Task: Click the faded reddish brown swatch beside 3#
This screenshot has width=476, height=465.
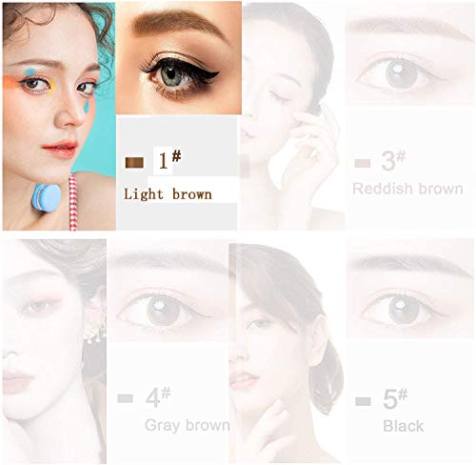Action: 362,163
